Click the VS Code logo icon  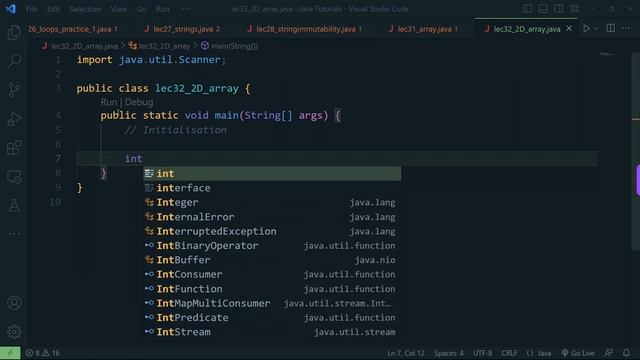pos(11,9)
